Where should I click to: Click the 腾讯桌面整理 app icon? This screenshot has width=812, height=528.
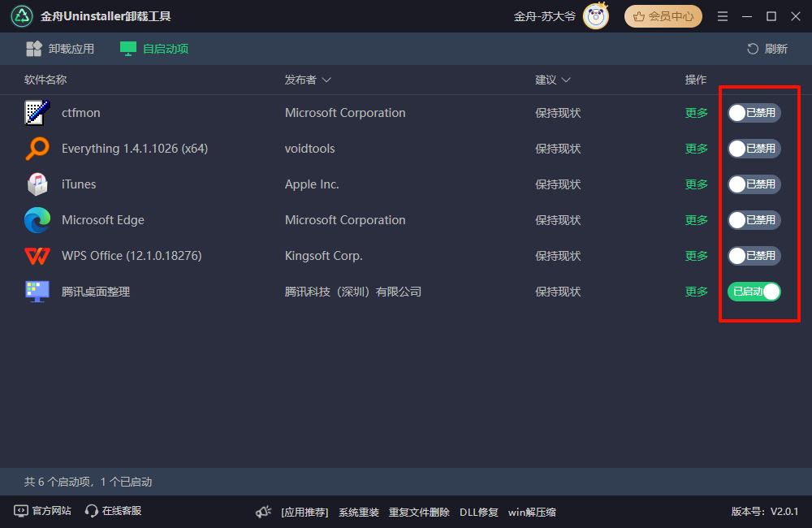pyautogui.click(x=37, y=291)
